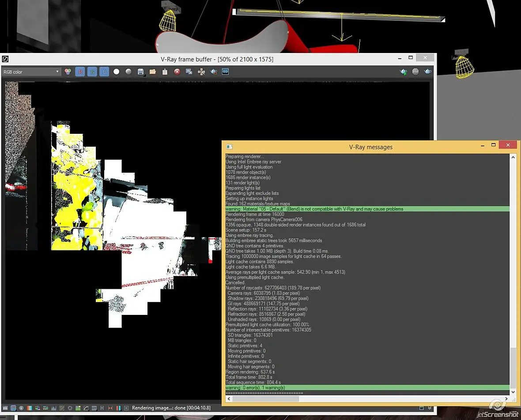The image size is (521, 420).
Task: Click the clipboard icon in frame buffer toolbar
Action: point(165,72)
